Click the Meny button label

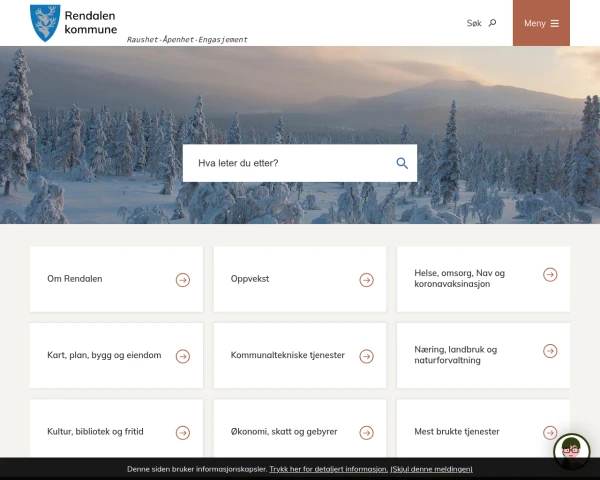pos(535,23)
